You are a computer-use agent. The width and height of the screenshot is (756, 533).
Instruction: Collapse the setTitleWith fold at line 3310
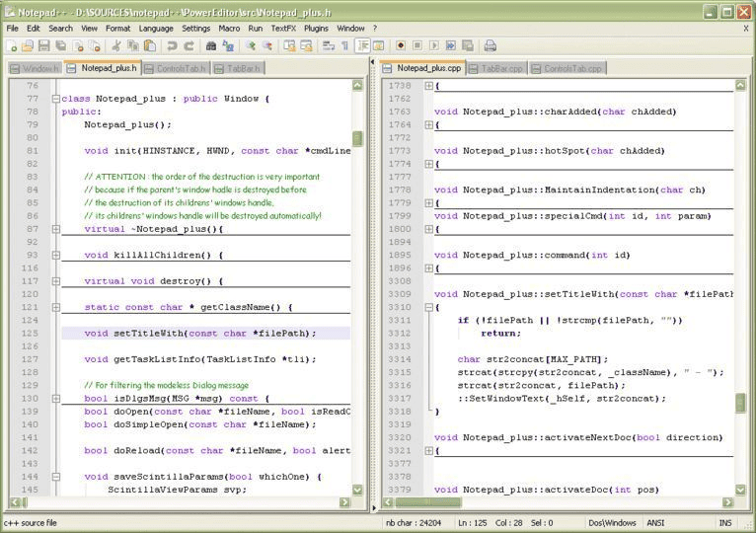click(x=428, y=307)
